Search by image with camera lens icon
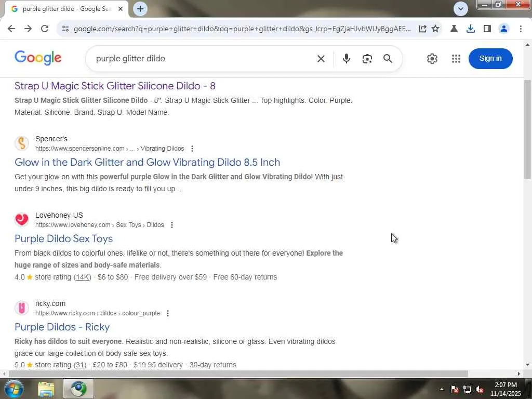 tap(367, 59)
